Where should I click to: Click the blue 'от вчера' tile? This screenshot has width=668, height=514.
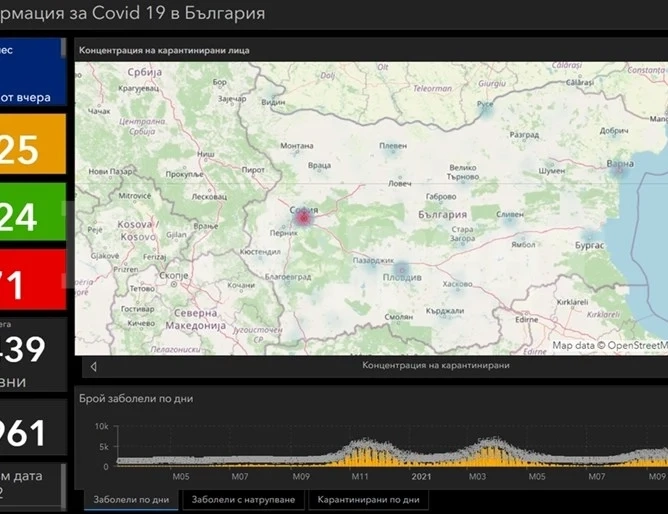31,72
